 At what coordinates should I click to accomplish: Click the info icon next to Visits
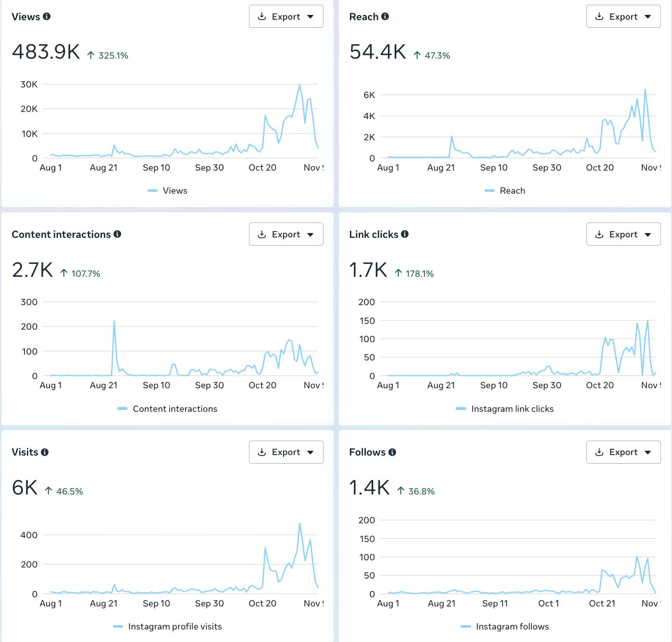45,452
